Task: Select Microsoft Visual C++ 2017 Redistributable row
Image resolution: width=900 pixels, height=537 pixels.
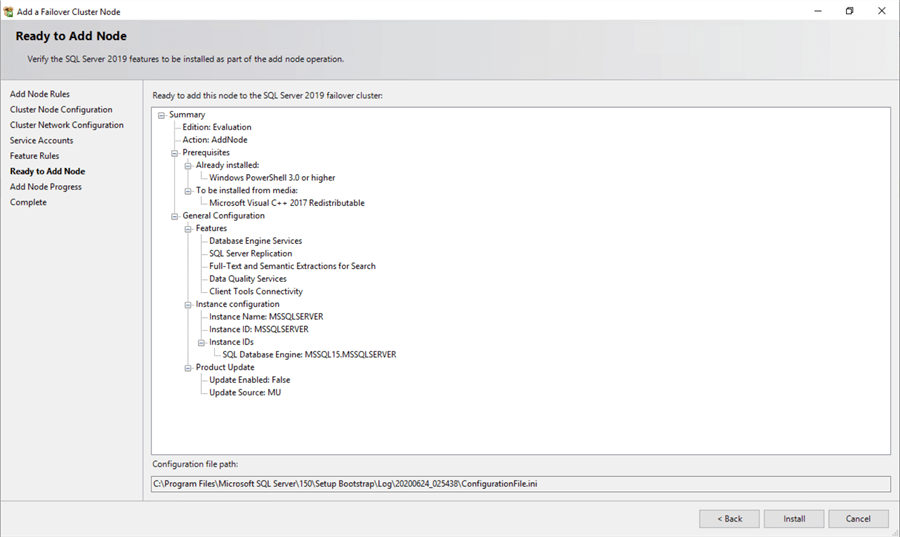Action: click(287, 203)
